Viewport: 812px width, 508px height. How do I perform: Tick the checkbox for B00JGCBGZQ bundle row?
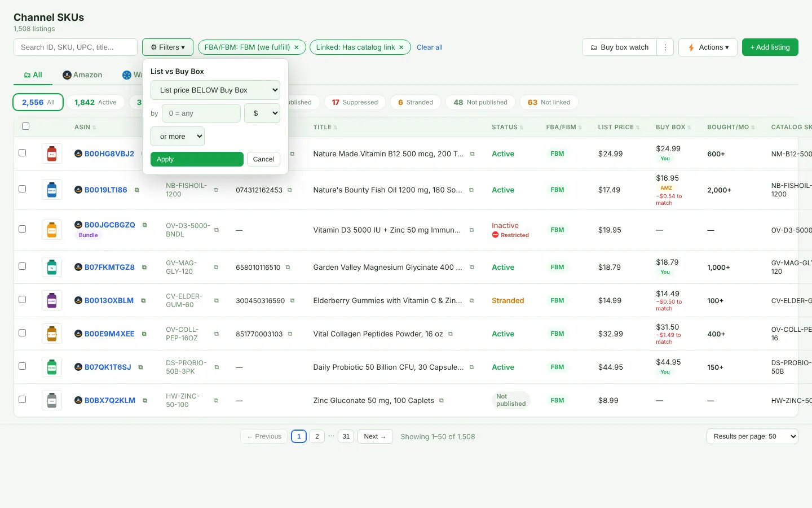click(23, 229)
